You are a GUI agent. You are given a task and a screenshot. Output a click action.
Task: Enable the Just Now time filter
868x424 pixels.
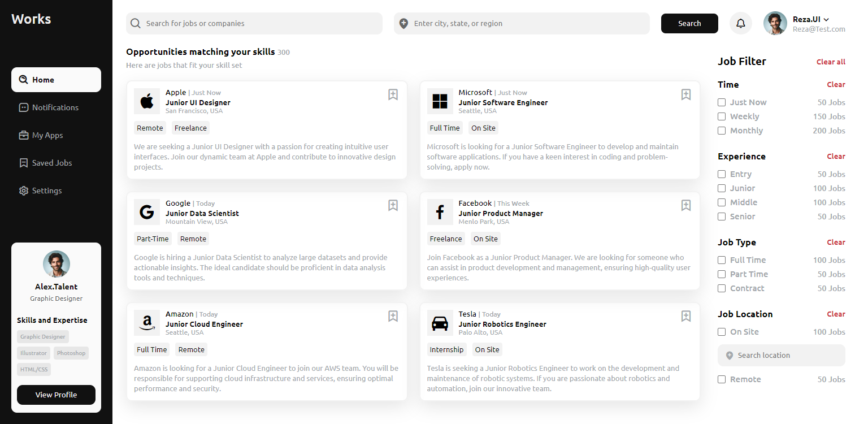point(722,102)
